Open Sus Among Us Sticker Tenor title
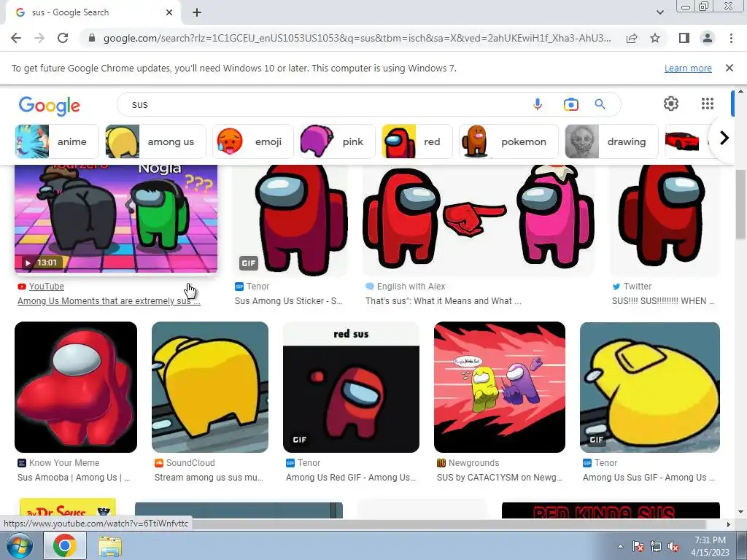 coord(288,301)
